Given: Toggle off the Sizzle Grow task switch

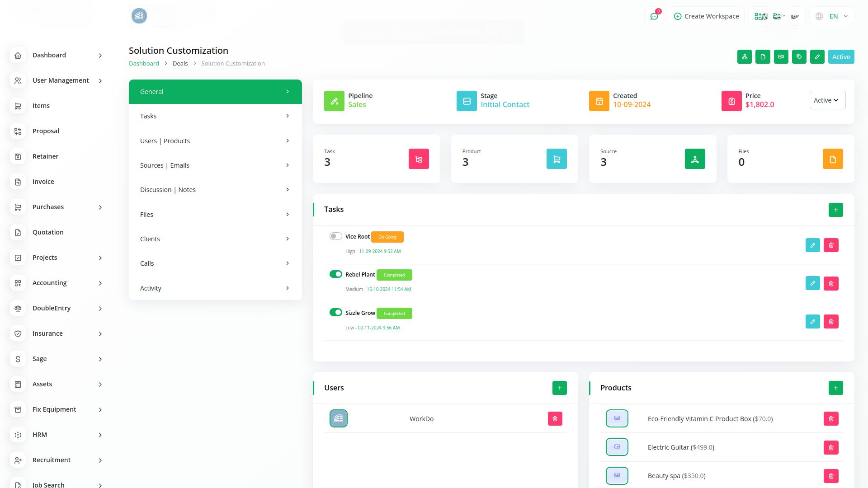Looking at the screenshot, I should click(x=335, y=313).
